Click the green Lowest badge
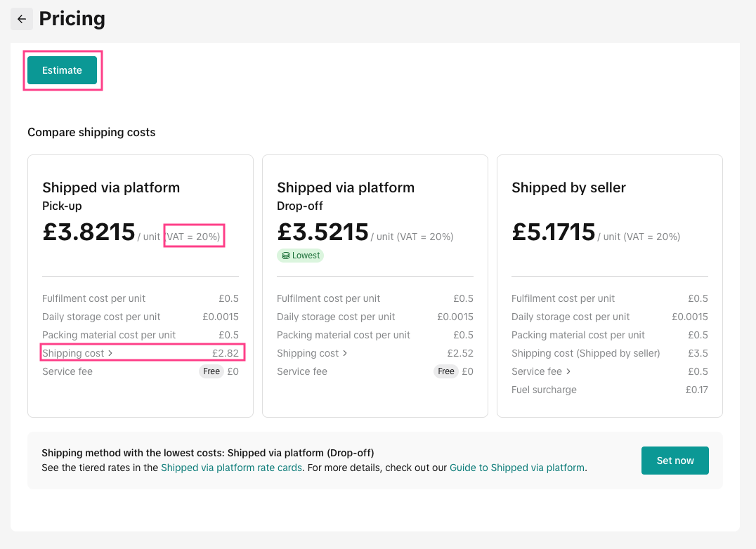 pyautogui.click(x=301, y=256)
